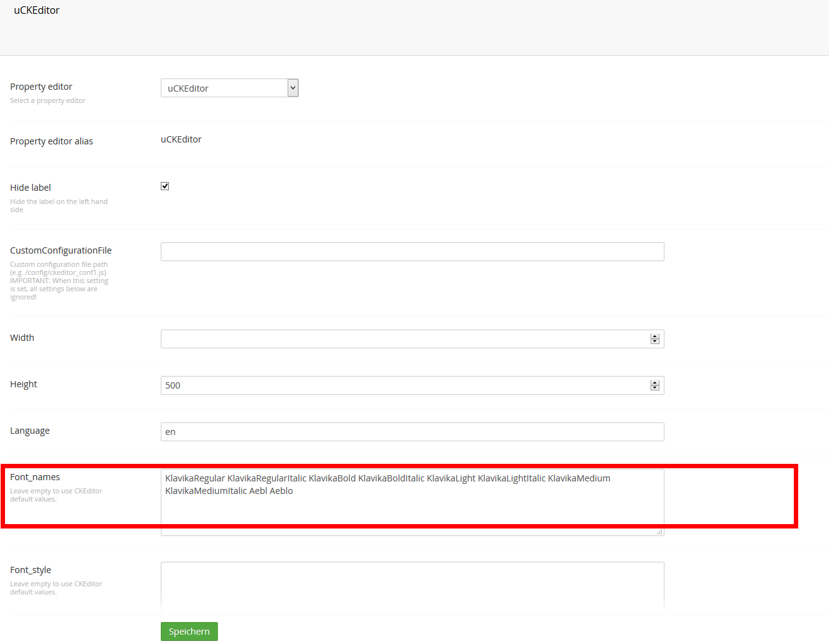This screenshot has height=644, width=829.
Task: Increase Width with the up stepper arrow
Action: pos(655,336)
